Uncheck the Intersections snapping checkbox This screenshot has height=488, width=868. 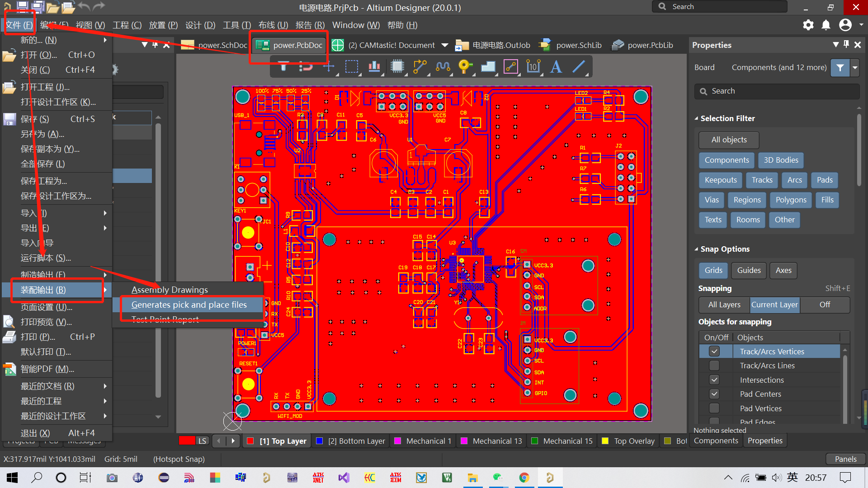(x=714, y=380)
